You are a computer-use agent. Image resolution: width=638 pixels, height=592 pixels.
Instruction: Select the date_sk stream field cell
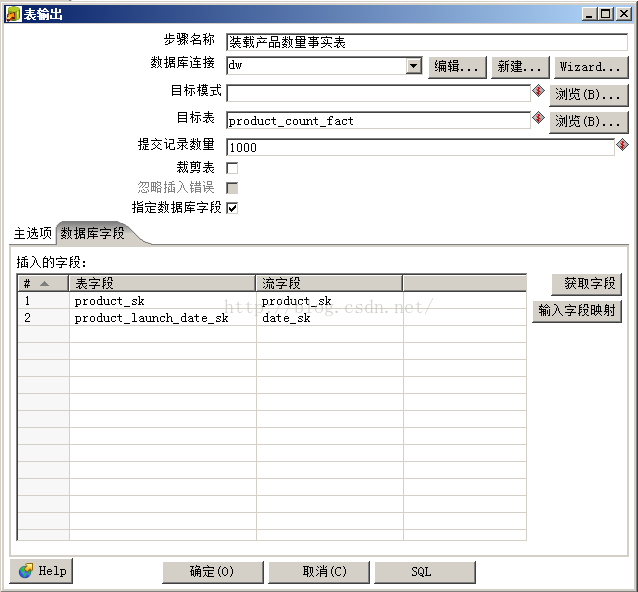point(330,318)
